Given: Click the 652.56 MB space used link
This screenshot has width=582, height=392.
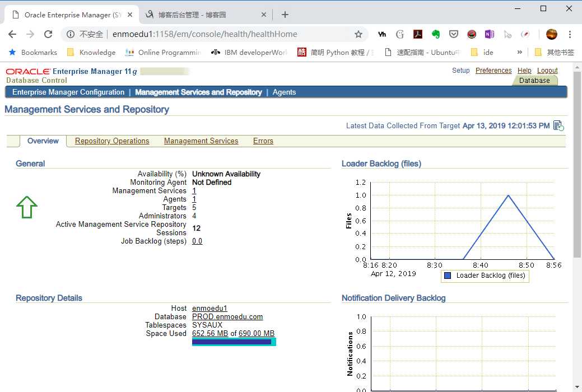Looking at the screenshot, I should click(x=209, y=334).
